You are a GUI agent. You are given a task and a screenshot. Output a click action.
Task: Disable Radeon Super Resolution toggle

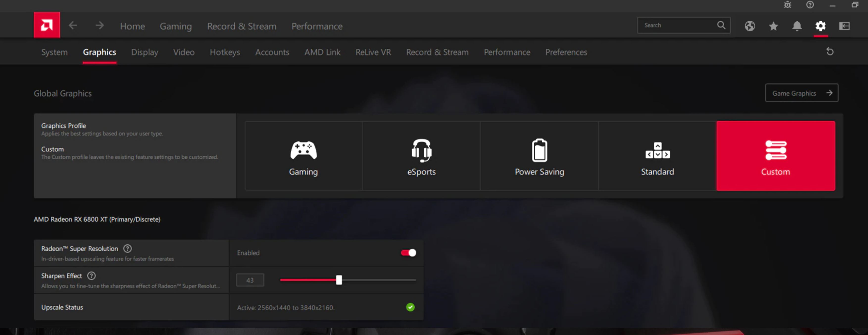pos(408,253)
